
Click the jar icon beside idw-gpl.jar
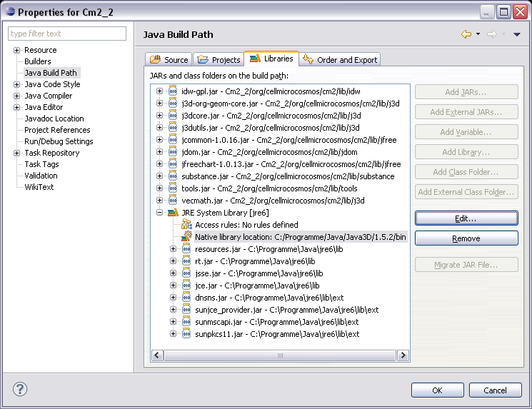(x=173, y=91)
